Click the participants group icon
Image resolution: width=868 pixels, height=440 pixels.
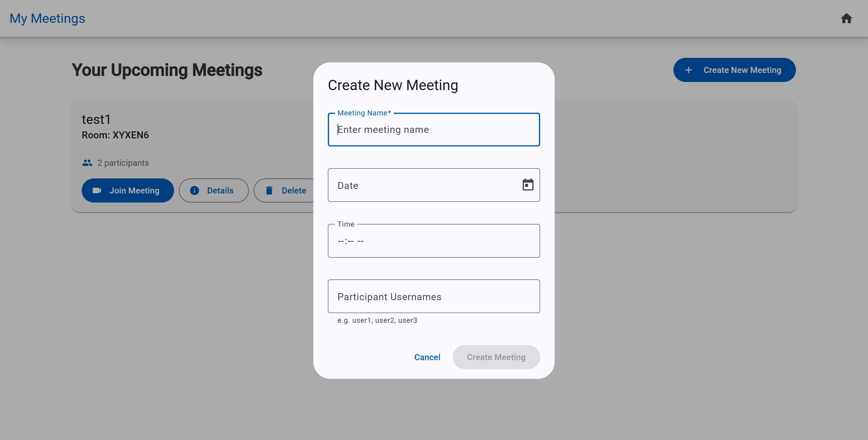87,163
